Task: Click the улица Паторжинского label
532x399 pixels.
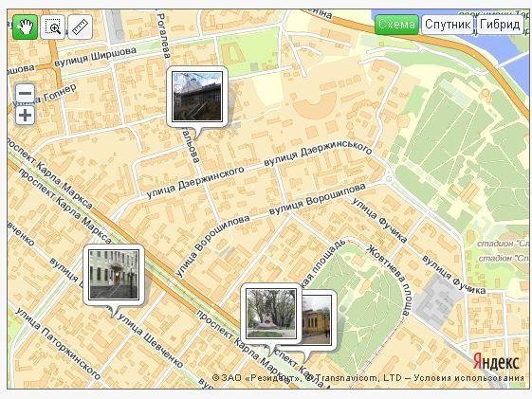Action: pos(59,343)
